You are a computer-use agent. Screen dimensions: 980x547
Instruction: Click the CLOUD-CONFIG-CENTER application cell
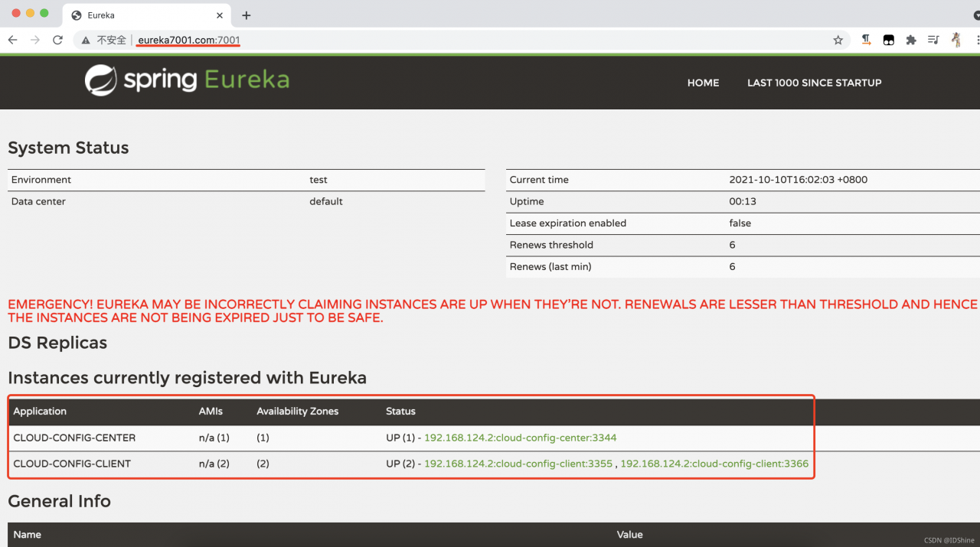pyautogui.click(x=74, y=438)
